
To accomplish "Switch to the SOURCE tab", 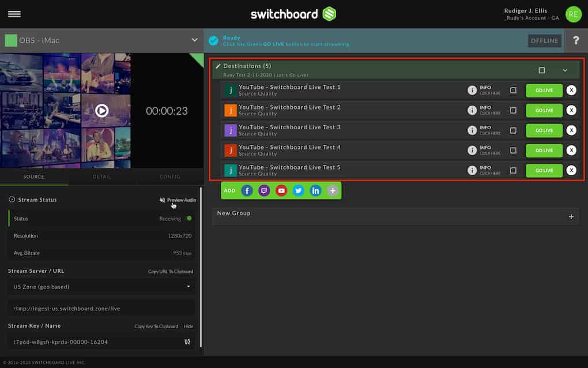I will [34, 177].
